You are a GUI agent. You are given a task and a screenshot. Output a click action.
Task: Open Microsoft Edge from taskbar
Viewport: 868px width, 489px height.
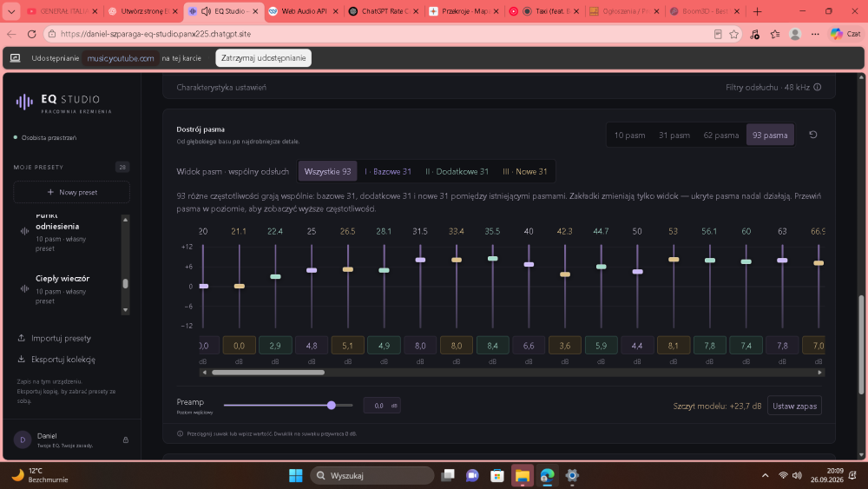(547, 475)
